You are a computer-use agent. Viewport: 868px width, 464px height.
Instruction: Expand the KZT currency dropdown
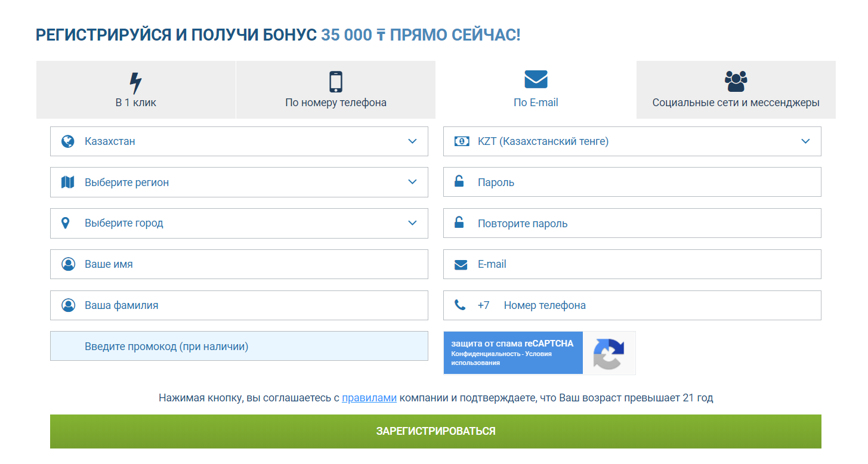tap(805, 141)
